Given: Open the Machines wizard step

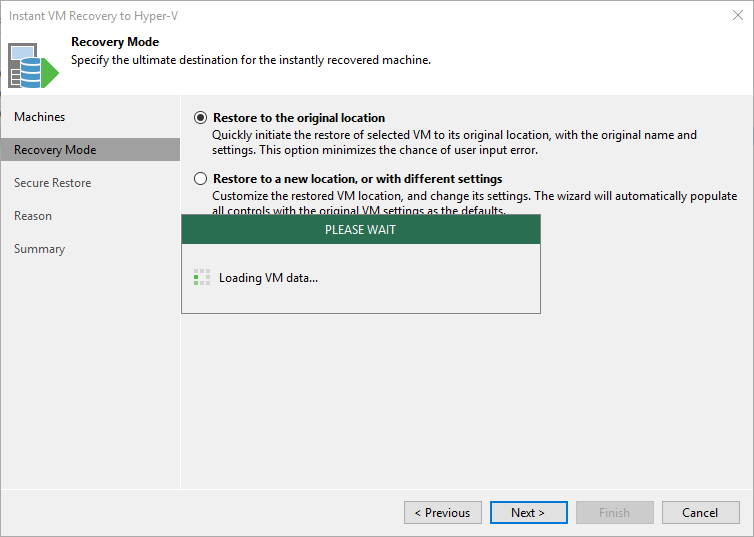Looking at the screenshot, I should click(x=39, y=117).
